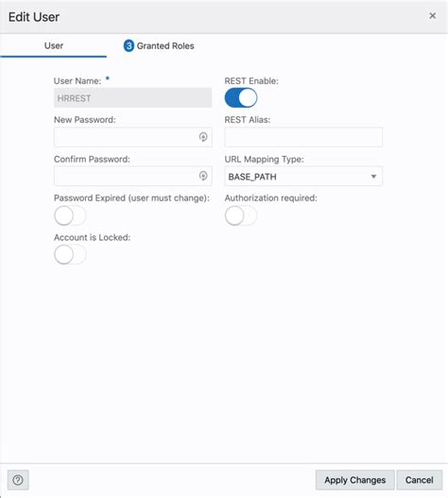Disable the REST Enable toggle
448x498 pixels.
point(241,98)
